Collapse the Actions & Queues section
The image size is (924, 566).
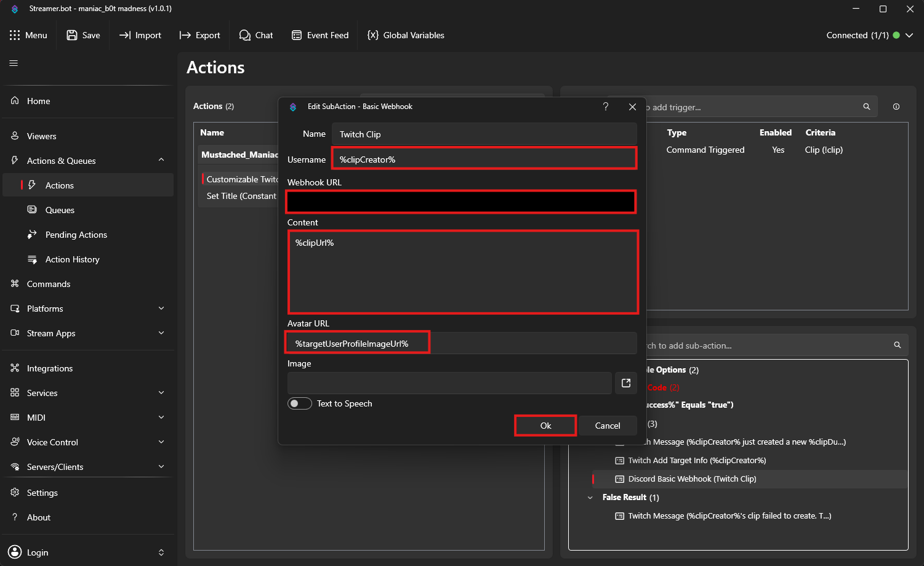tap(161, 160)
